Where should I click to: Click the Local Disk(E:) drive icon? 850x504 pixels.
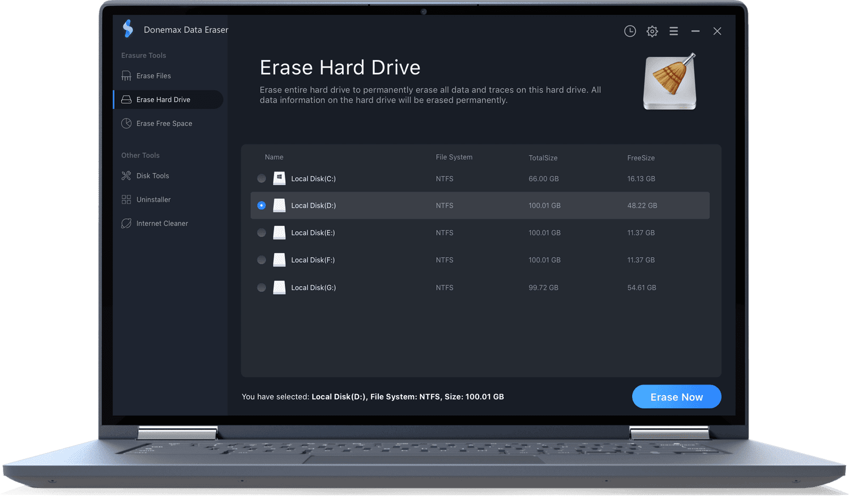(279, 233)
